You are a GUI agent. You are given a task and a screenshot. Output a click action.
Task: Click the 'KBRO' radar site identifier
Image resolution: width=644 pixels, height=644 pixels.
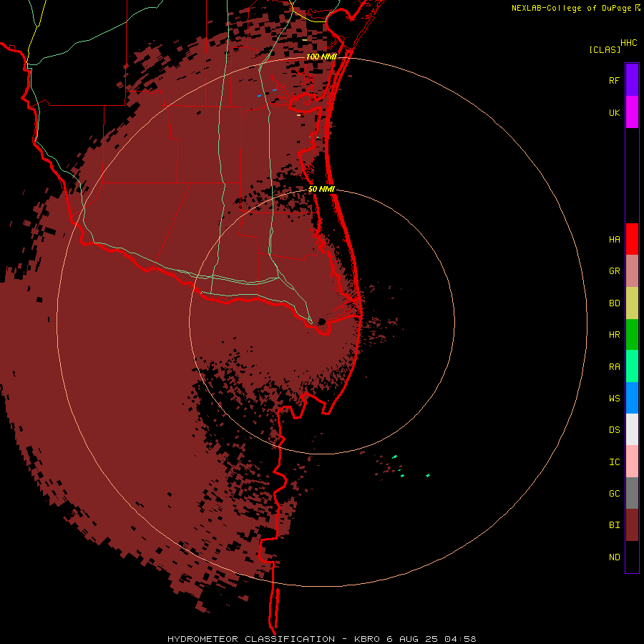[x=367, y=639]
